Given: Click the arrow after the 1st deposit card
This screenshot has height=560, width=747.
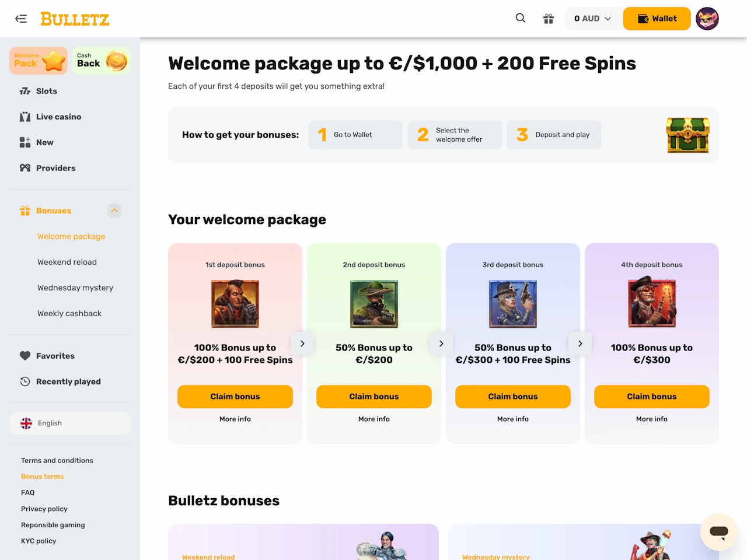Looking at the screenshot, I should click(x=302, y=344).
